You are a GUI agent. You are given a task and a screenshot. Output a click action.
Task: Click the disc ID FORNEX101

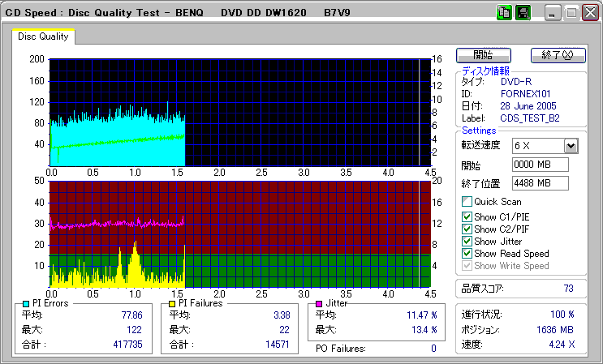526,94
